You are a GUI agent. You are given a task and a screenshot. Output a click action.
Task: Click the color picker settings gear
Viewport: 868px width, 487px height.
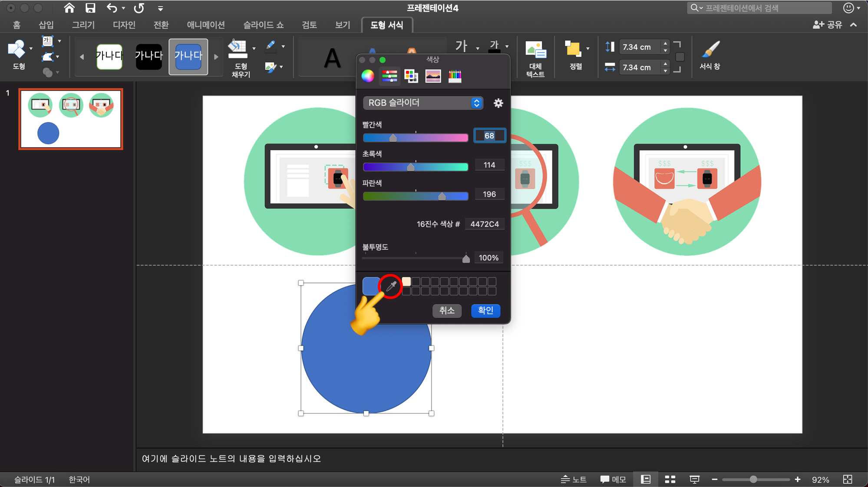(x=498, y=103)
